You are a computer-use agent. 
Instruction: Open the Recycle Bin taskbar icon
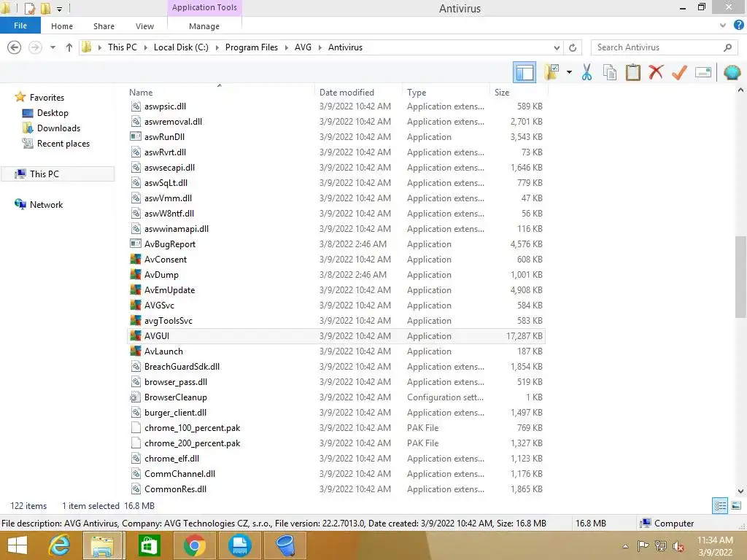285,545
